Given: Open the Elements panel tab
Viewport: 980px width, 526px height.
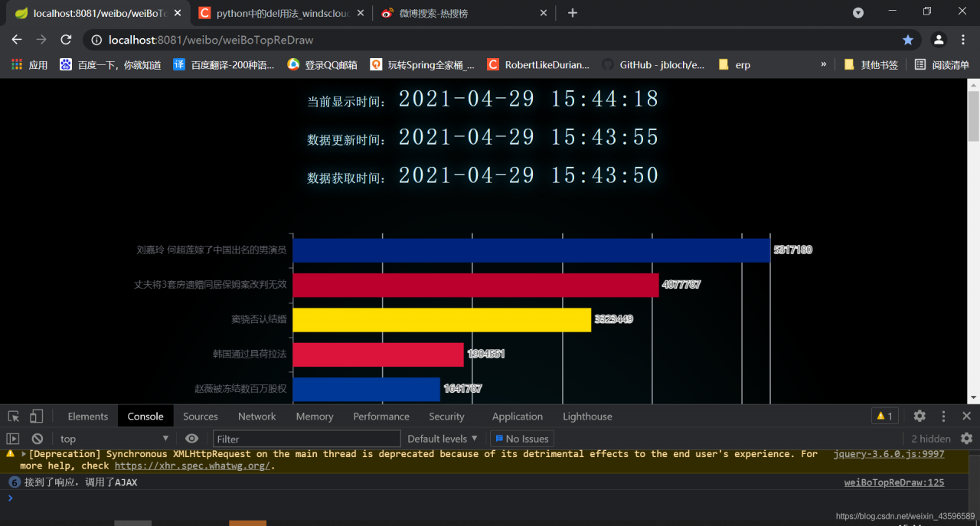Looking at the screenshot, I should pos(88,417).
